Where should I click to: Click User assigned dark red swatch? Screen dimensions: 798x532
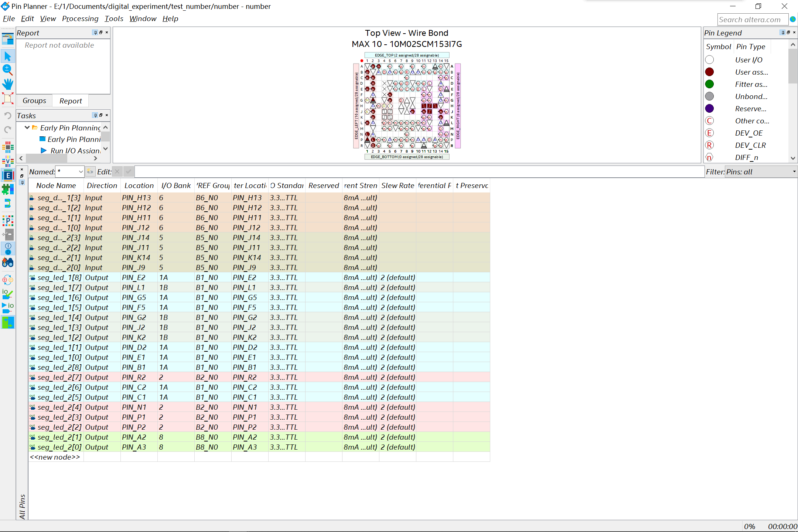point(709,72)
